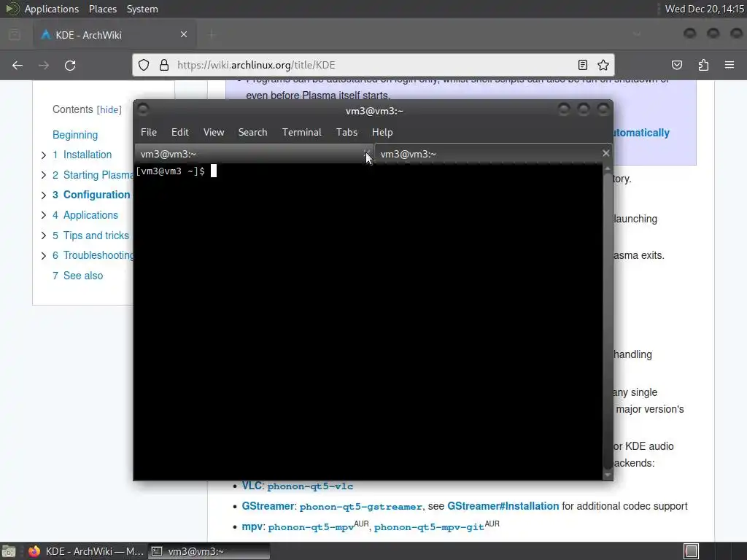Open the Applications panel menu

[52, 9]
